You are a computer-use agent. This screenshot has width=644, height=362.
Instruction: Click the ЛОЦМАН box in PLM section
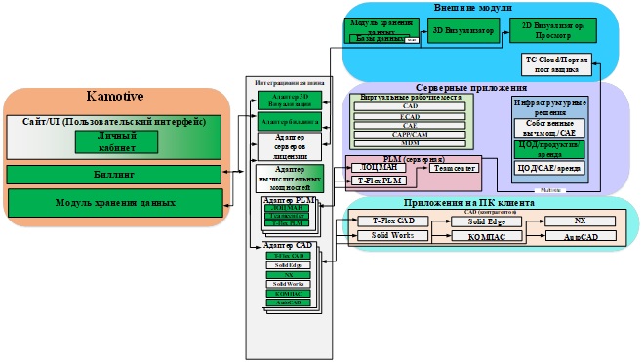click(379, 168)
